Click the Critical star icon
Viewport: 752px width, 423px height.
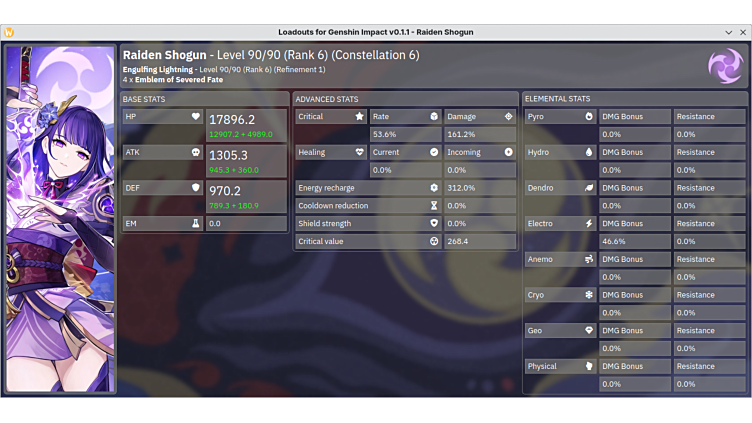tap(359, 117)
